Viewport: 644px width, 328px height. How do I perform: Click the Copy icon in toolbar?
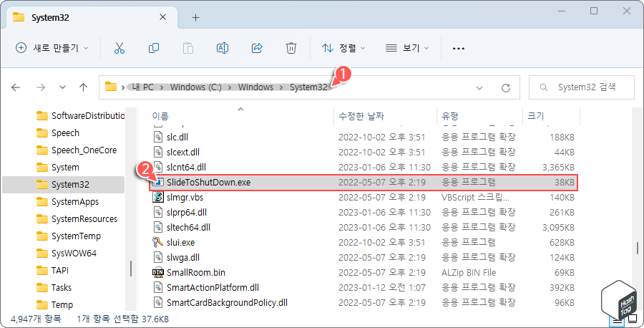coord(154,48)
